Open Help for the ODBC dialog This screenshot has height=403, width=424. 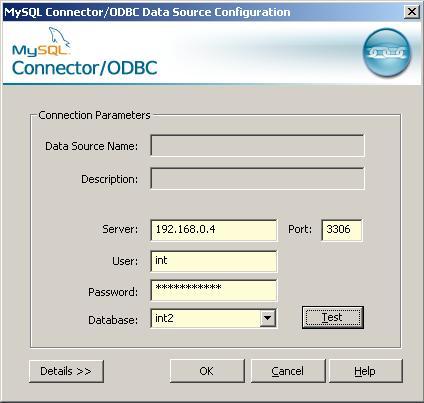365,371
